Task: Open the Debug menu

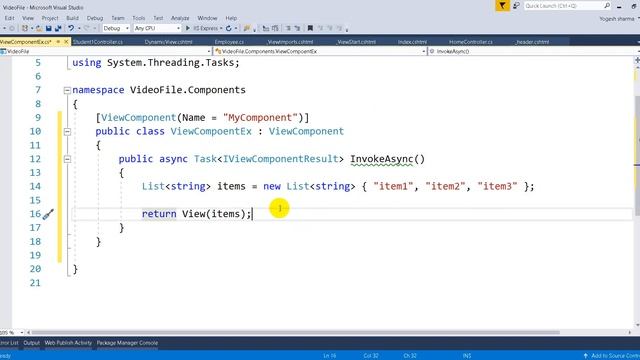Action: pos(95,18)
